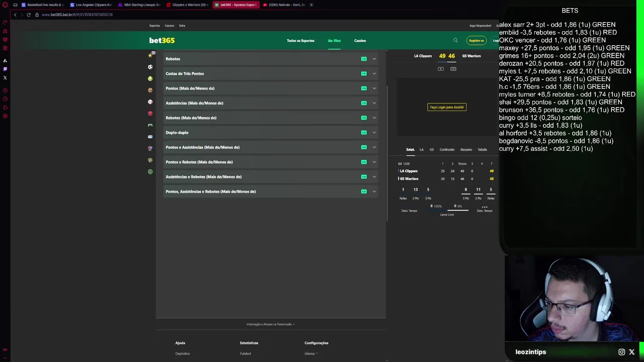This screenshot has width=644, height=362.
Task: Click the X icon in the stream overlay
Action: (x=632, y=352)
